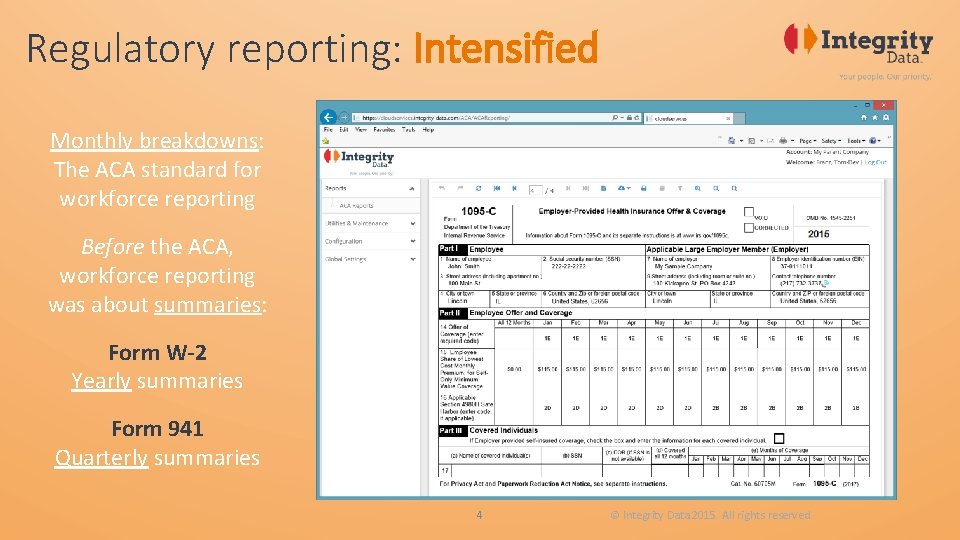Open the Tools dropdown in command bar
The width and height of the screenshot is (960, 540).
click(856, 141)
